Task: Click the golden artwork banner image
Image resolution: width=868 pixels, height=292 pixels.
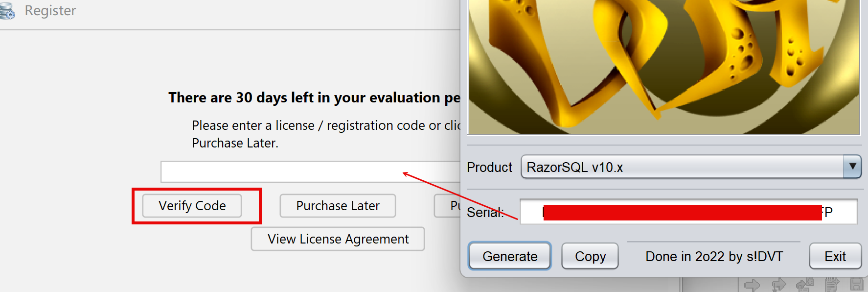Action: [x=663, y=66]
